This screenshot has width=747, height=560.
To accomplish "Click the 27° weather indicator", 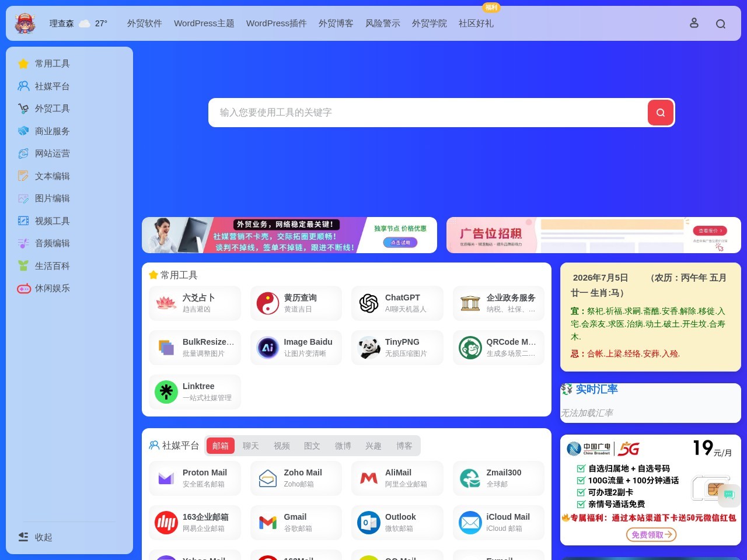I will pyautogui.click(x=101, y=23).
